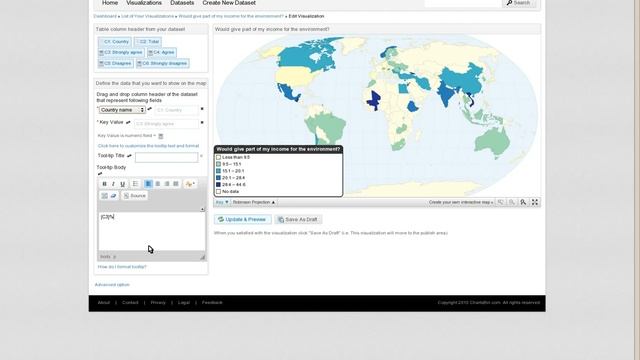This screenshot has height=360, width=640.
Task: Select the C1 Country column header
Action: (115, 42)
